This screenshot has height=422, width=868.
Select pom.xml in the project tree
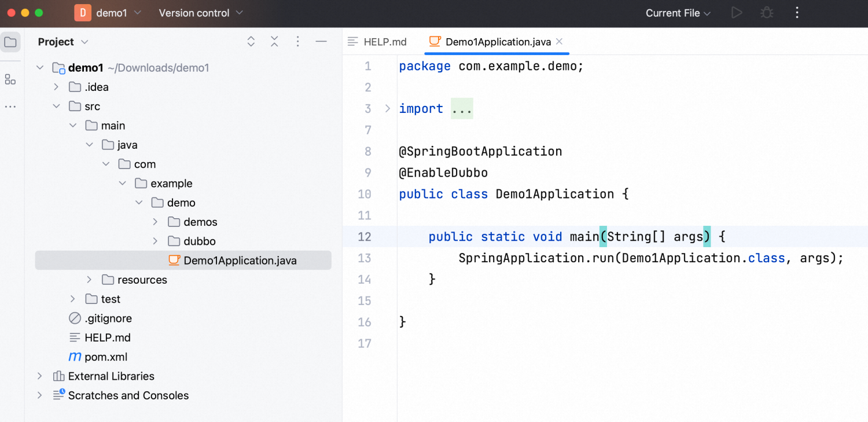click(x=105, y=357)
